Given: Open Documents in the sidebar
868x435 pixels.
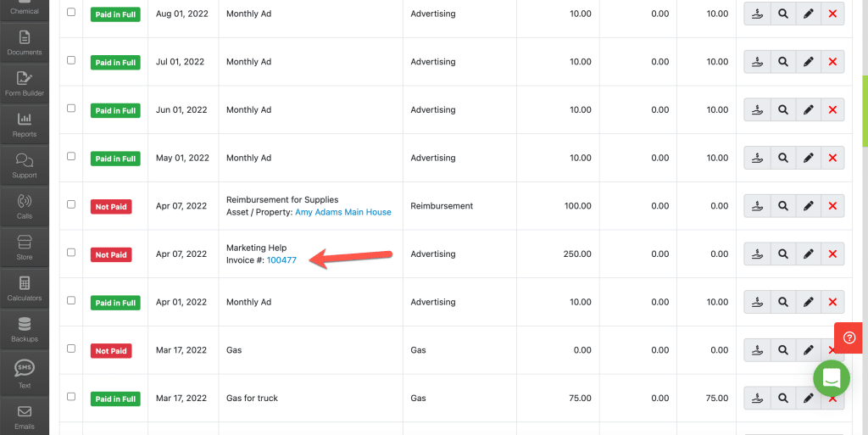Looking at the screenshot, I should [25, 42].
